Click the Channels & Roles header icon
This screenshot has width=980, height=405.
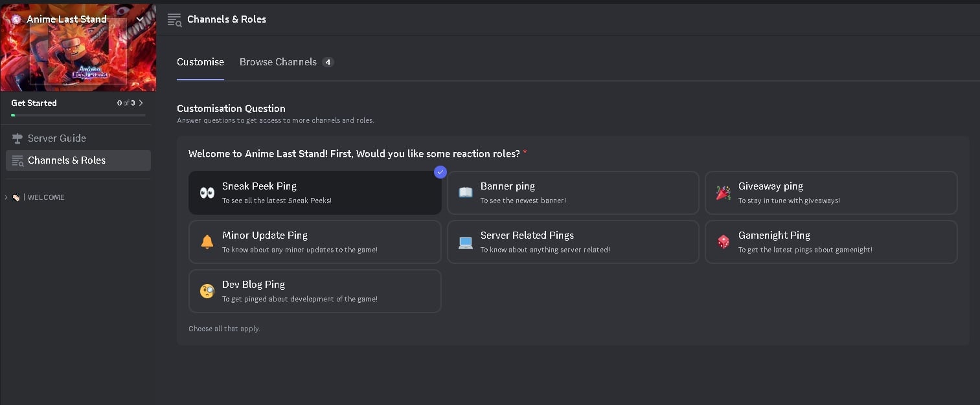[x=174, y=19]
